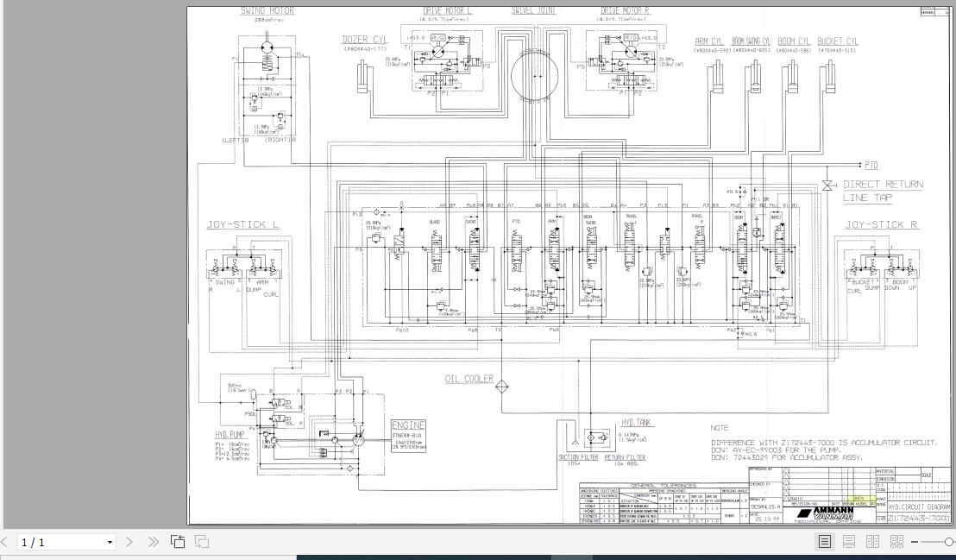Click the zoom out minus button
Screen dimensions: 956x560
(x=915, y=542)
